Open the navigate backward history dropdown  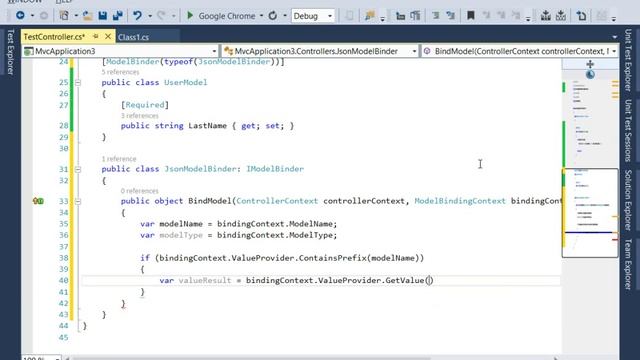[32, 16]
